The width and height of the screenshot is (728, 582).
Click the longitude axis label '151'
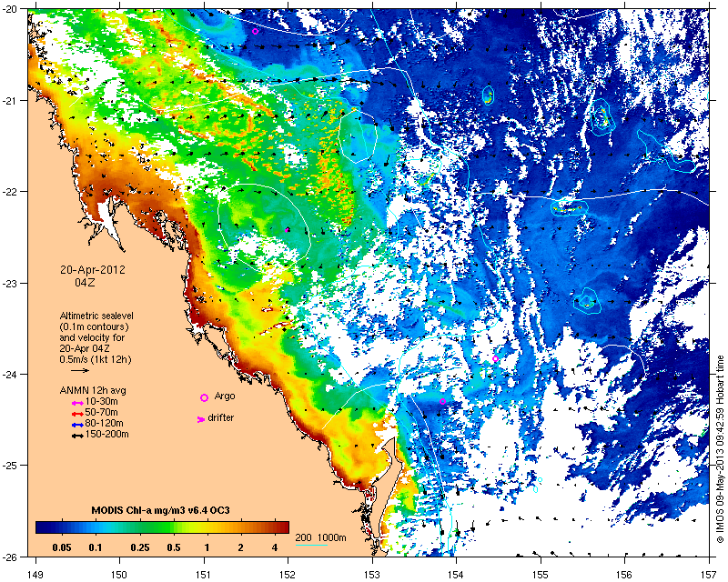tap(204, 575)
